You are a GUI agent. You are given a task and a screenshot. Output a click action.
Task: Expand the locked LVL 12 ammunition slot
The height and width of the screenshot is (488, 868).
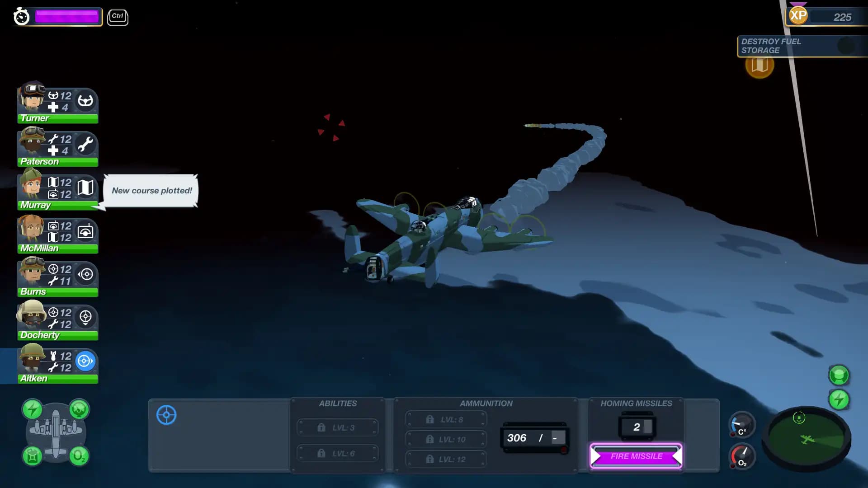pos(445,459)
